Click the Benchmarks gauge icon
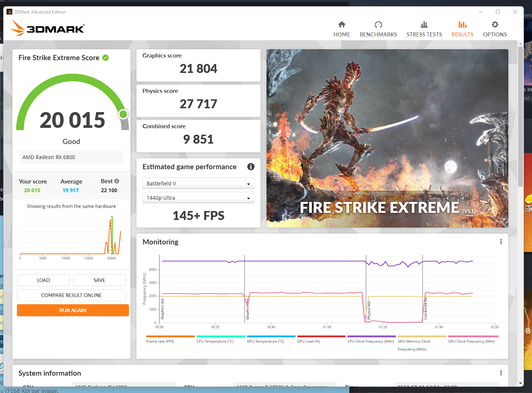This screenshot has height=393, width=532. (378, 24)
